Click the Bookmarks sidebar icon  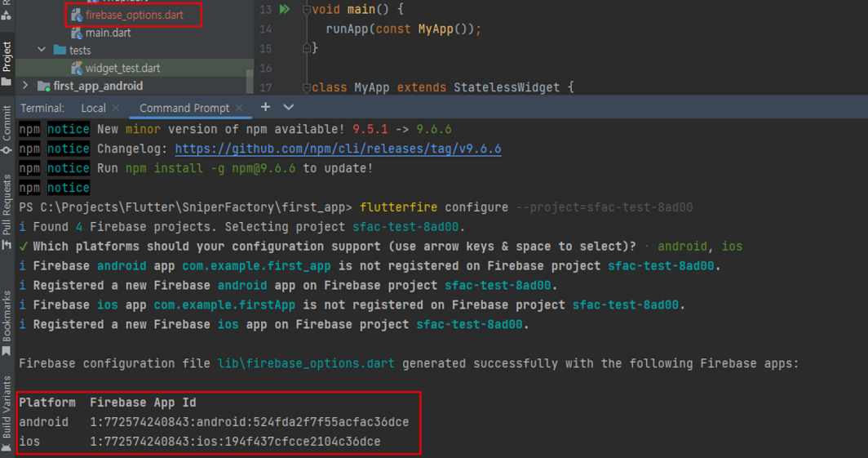(x=7, y=350)
